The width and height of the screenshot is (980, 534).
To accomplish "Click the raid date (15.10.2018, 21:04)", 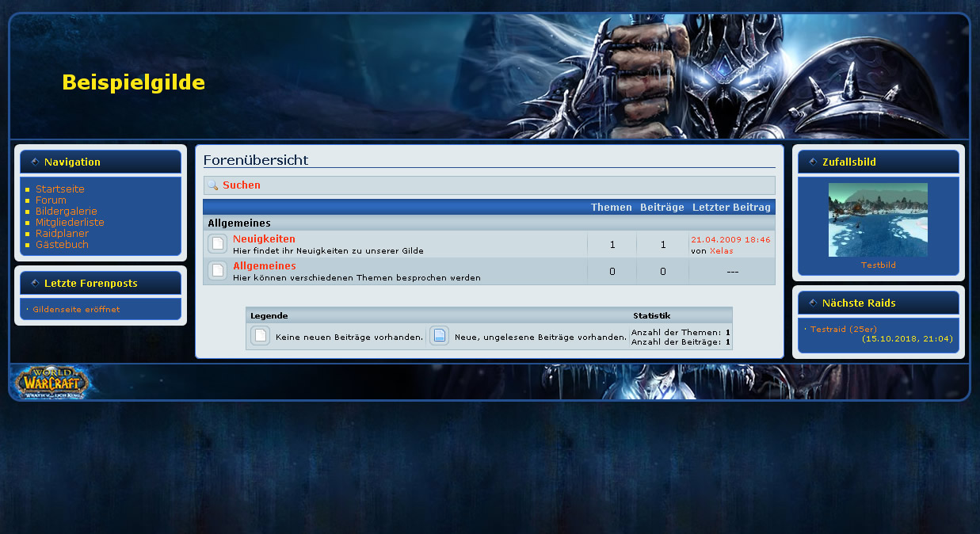I will tap(907, 338).
